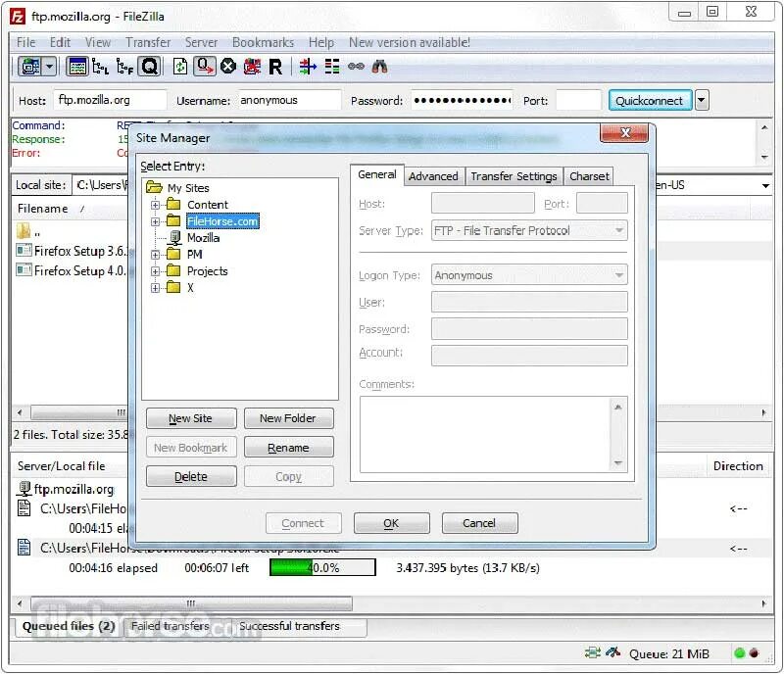Select ftp.mozilla.org server in queue
Screen dimensions: 784x674
pos(73,489)
